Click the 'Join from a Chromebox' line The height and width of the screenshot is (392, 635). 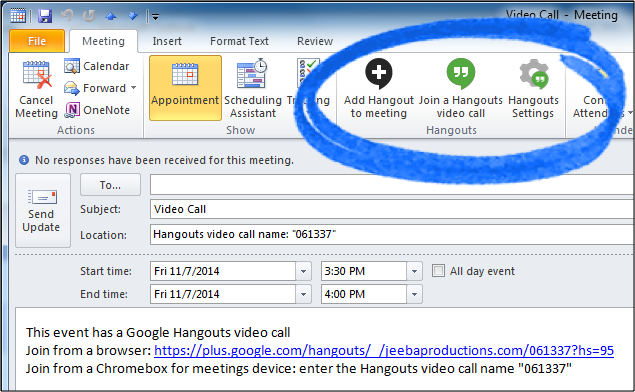point(298,369)
